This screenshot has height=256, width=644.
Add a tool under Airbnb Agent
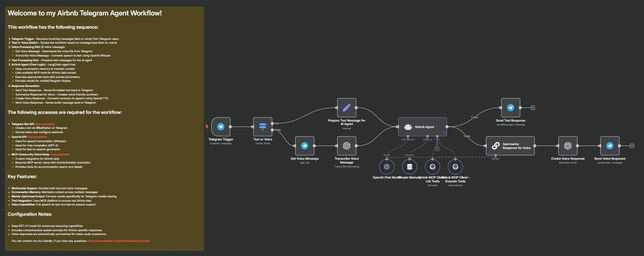(437, 149)
